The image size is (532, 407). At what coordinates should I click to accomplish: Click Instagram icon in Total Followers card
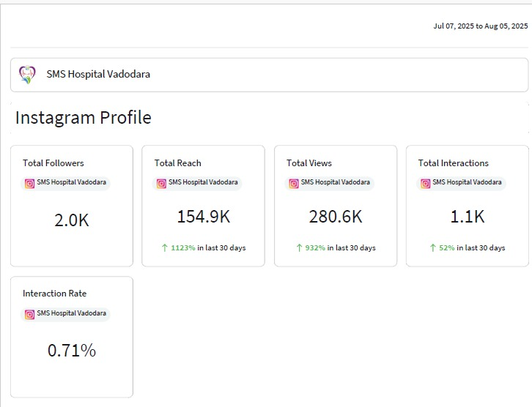29,183
